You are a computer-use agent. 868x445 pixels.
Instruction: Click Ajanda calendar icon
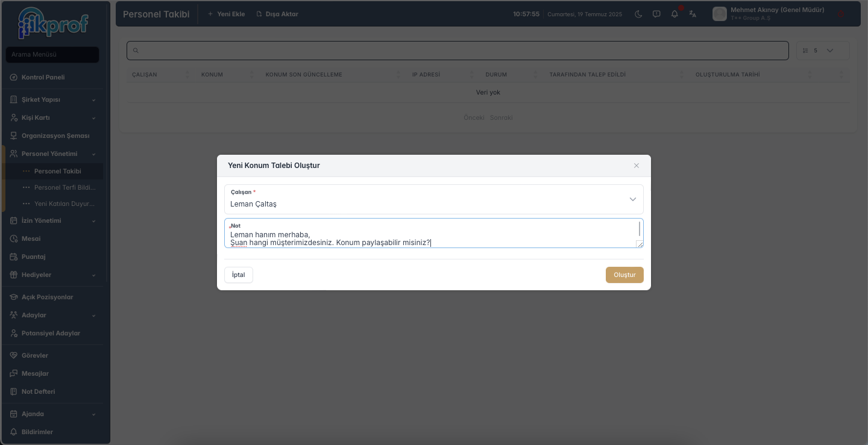pyautogui.click(x=14, y=414)
